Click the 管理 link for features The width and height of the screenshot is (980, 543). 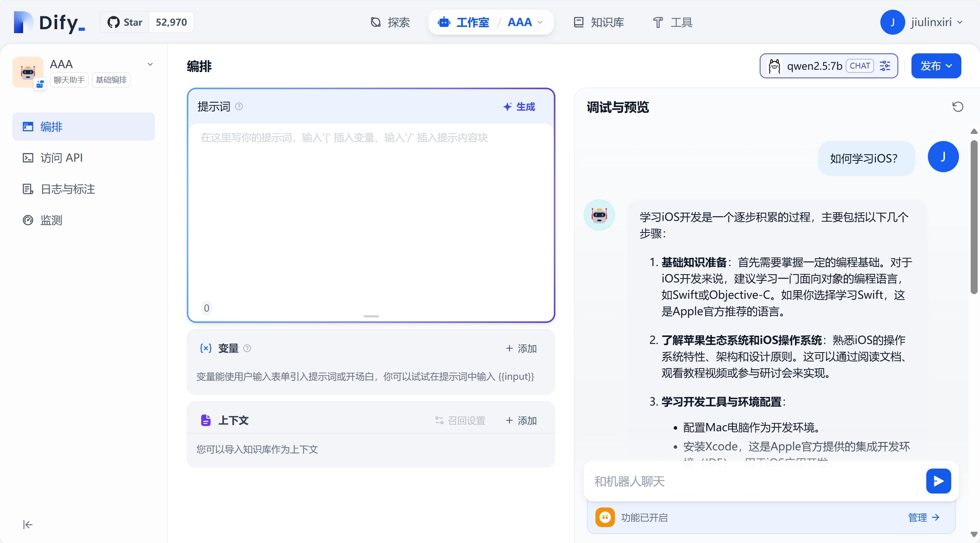click(923, 517)
